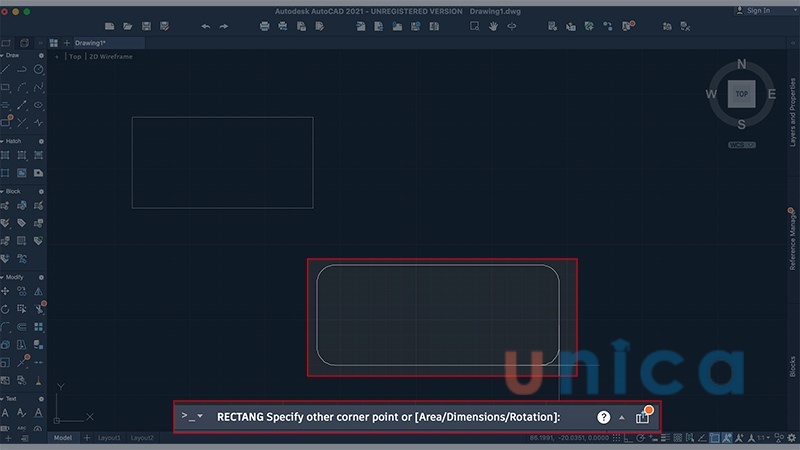Select the Mirror tool in Modify panel
800x450 pixels.
click(x=38, y=291)
